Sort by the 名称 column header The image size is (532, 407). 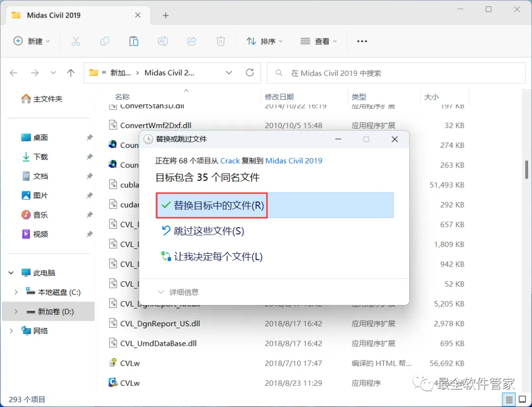coord(122,97)
